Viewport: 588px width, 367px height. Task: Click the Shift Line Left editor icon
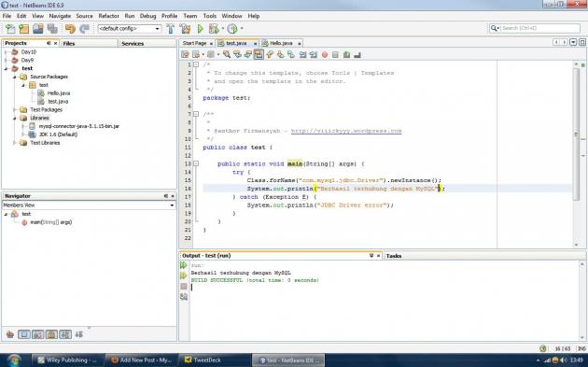pyautogui.click(x=302, y=55)
